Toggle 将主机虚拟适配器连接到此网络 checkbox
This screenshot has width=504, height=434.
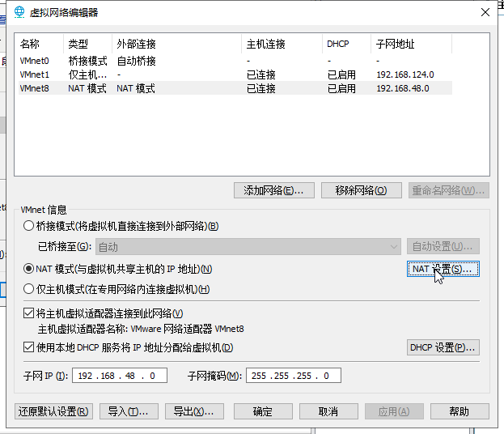(x=28, y=313)
